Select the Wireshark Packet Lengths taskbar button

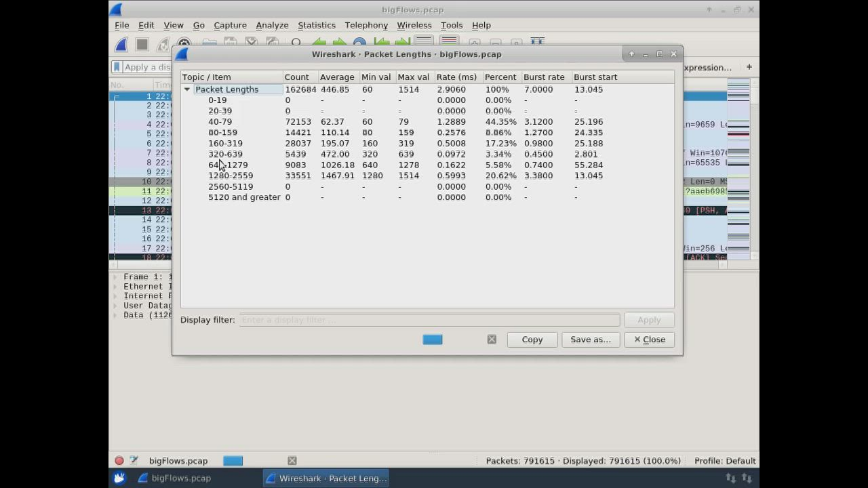[327, 478]
